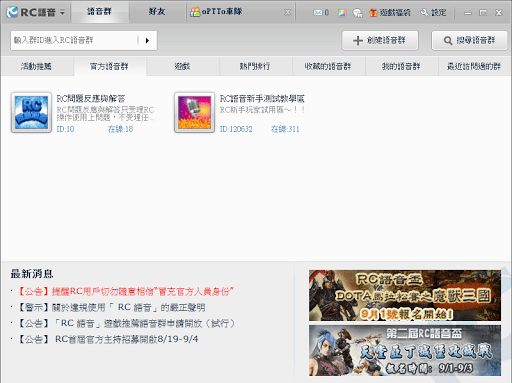Focus the group ID input field
512x383 pixels.
point(75,40)
